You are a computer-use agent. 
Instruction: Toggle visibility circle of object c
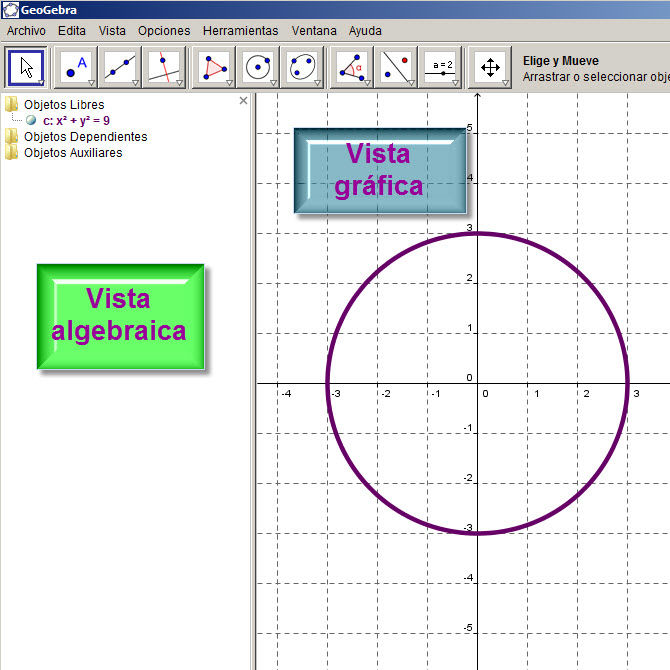coord(32,120)
